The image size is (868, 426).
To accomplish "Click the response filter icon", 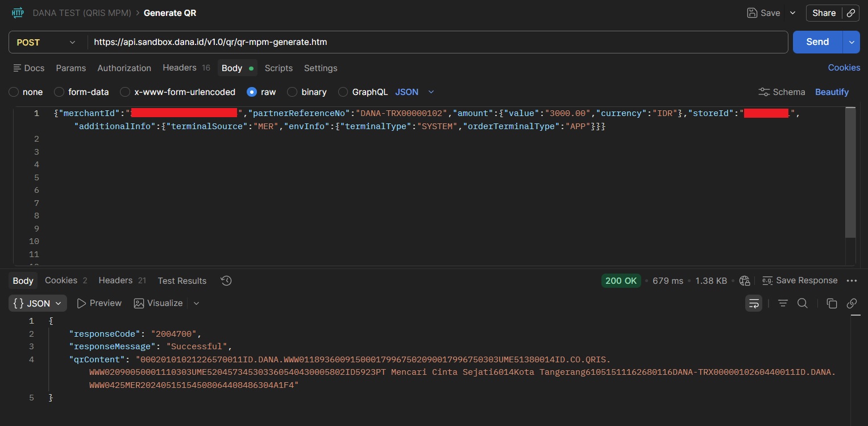I will point(783,303).
